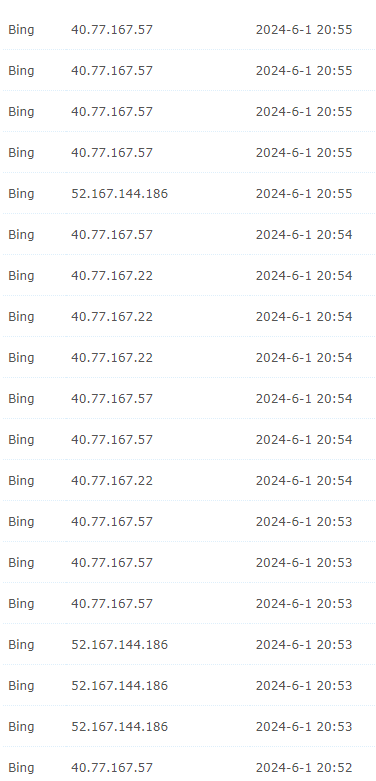Select the topmost 40.77.167.57 IP address
376x781 pixels.
112,30
